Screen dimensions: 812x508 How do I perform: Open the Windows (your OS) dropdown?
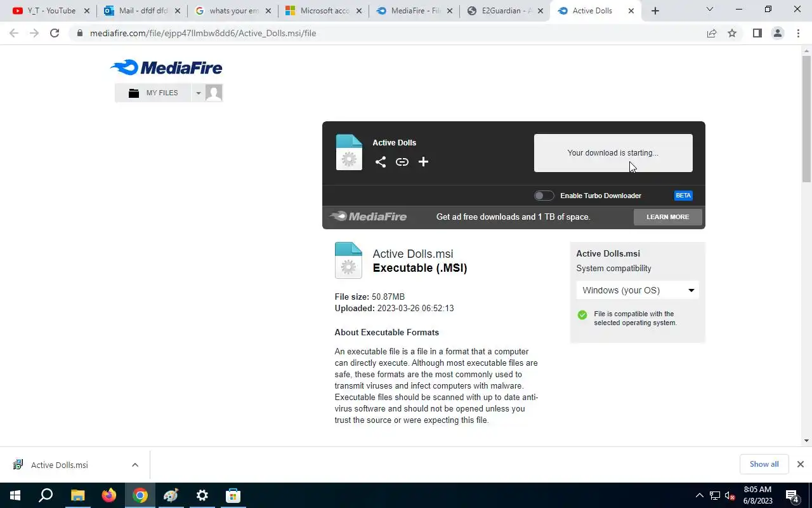(638, 290)
